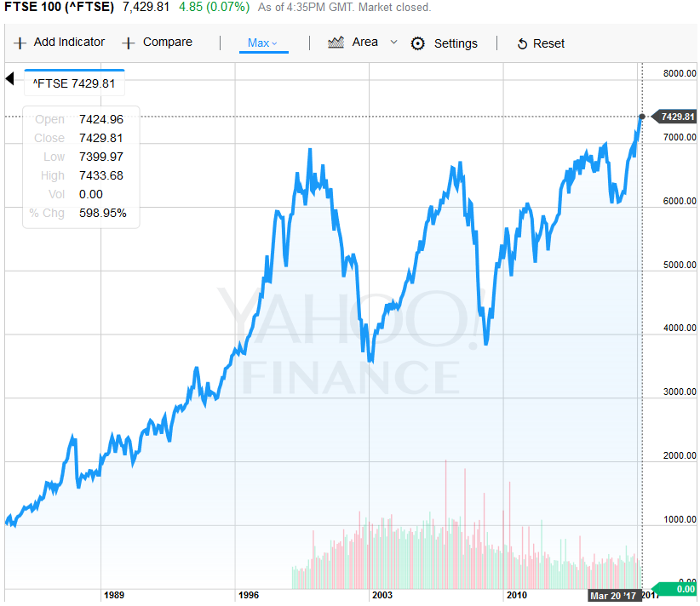Screen dimensions: 700x606
Task: Click the plus icon beside Compare
Action: [129, 43]
